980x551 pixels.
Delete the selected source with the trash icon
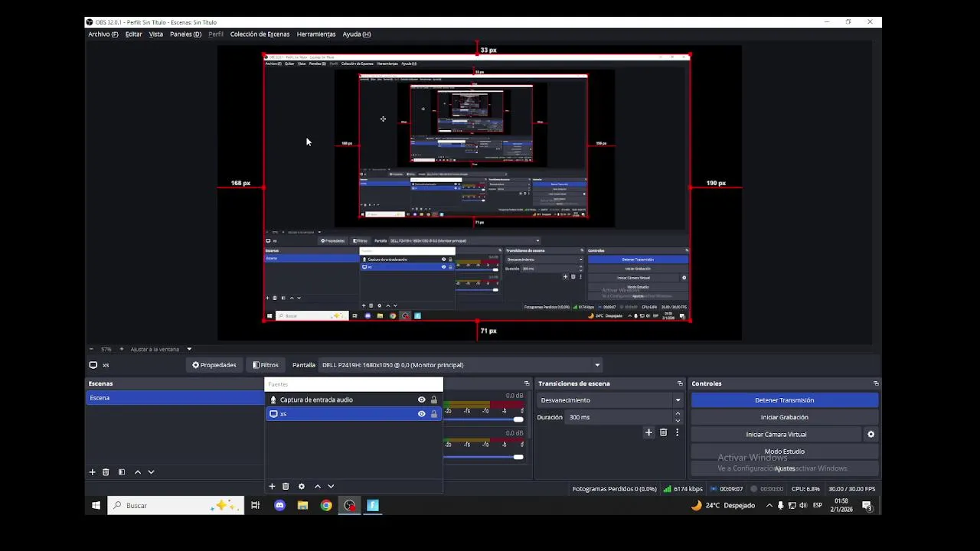[286, 486]
